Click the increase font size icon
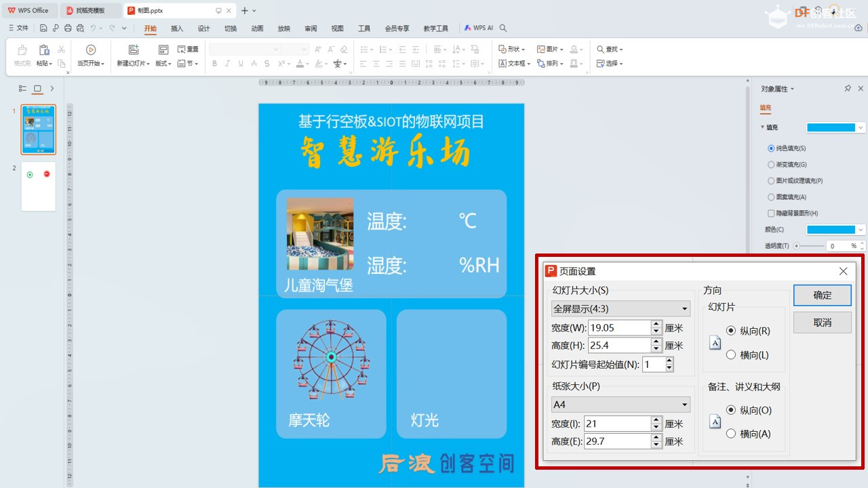The width and height of the screenshot is (868, 488). (x=318, y=49)
